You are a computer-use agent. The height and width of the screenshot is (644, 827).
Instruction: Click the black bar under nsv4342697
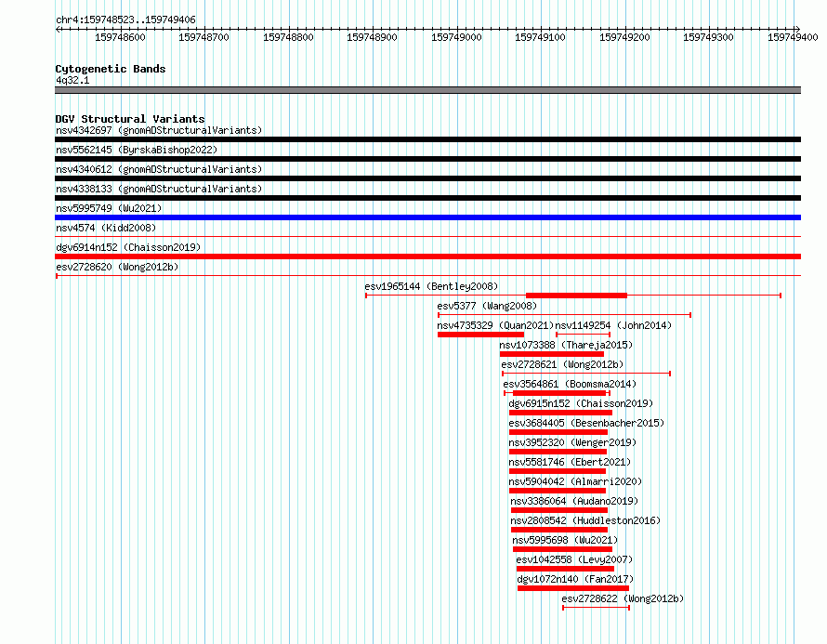click(x=427, y=139)
